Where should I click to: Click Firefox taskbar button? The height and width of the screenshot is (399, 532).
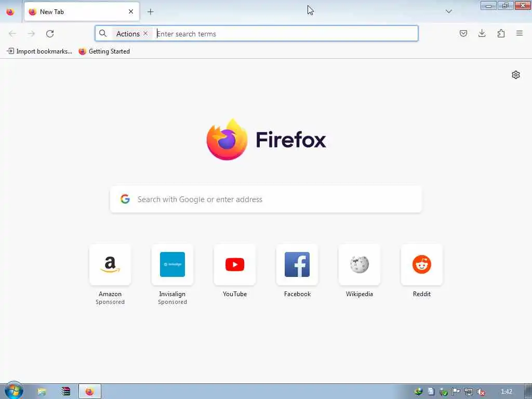tap(89, 392)
